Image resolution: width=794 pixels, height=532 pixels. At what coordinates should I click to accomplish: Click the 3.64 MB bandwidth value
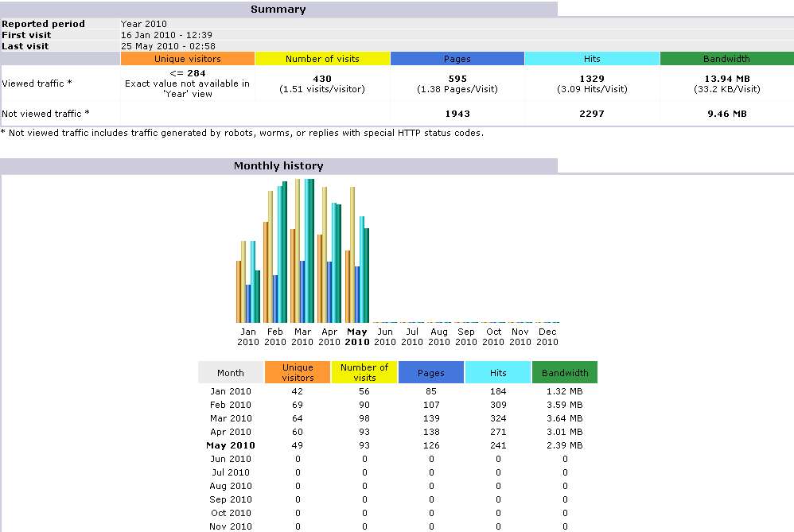point(565,418)
